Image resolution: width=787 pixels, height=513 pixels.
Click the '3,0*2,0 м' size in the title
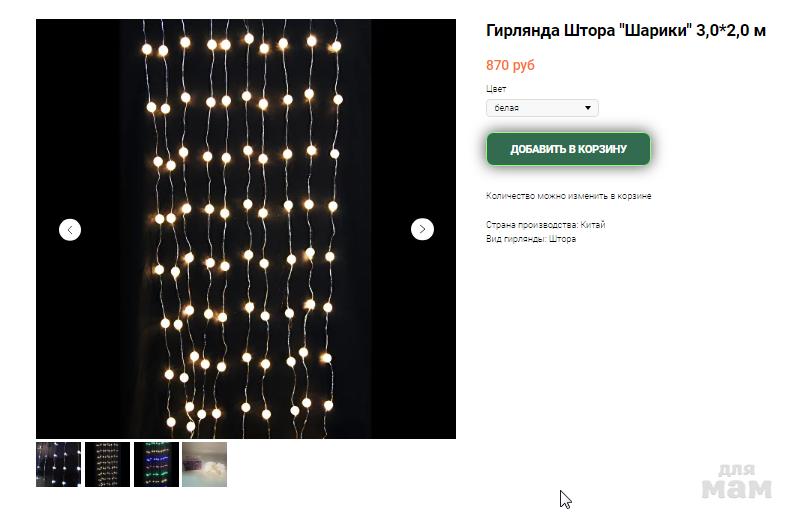[x=731, y=31]
